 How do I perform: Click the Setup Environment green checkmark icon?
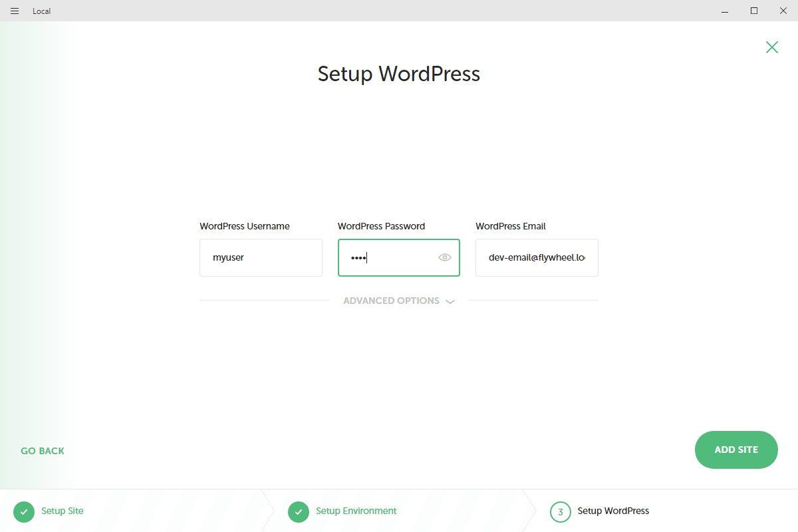(299, 512)
